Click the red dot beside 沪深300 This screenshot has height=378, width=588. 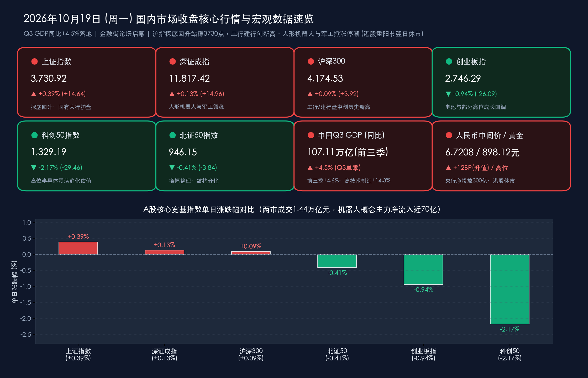(x=311, y=61)
